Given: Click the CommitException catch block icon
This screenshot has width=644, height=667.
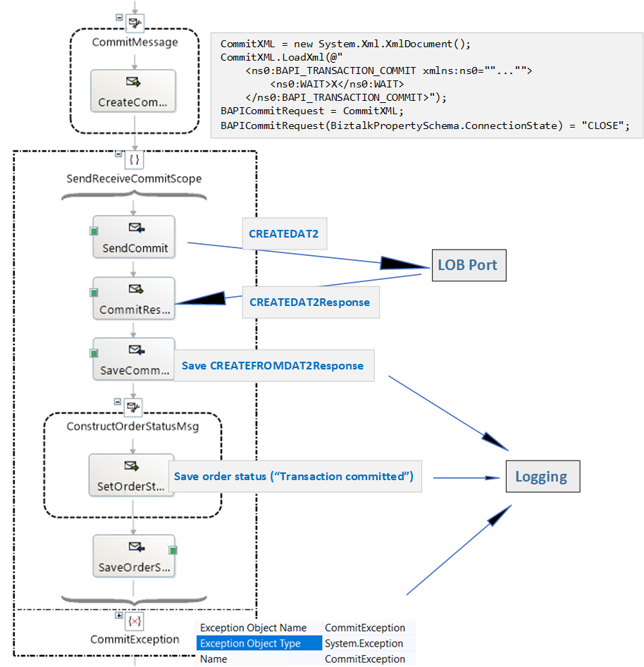Looking at the screenshot, I should tap(135, 621).
